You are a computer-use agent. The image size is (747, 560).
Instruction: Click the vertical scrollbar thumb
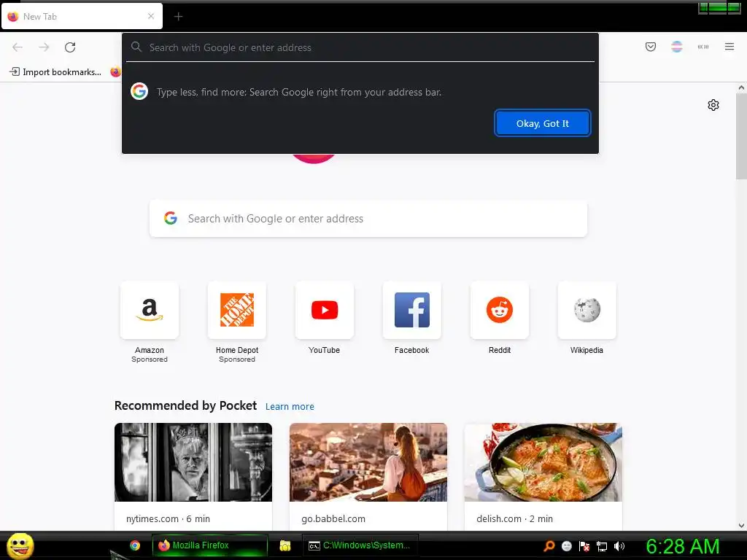coord(741,136)
